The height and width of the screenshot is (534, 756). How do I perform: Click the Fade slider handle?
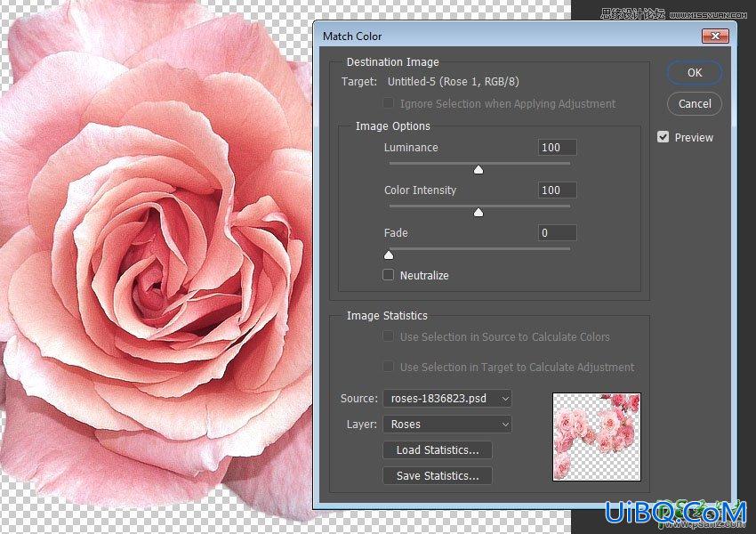[x=389, y=255]
